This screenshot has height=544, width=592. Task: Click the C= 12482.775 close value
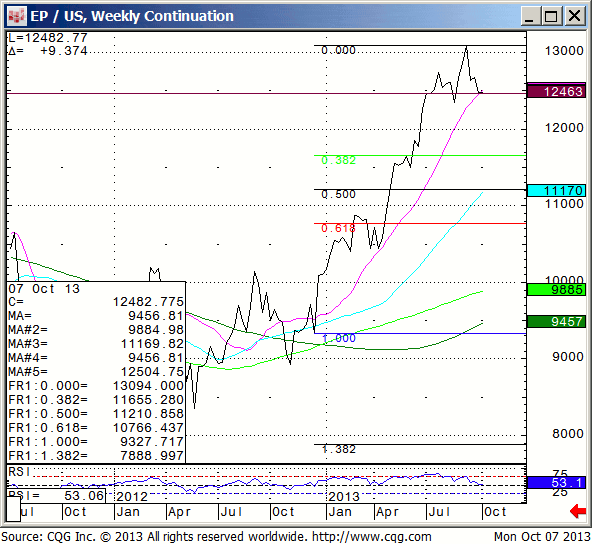pos(96,302)
